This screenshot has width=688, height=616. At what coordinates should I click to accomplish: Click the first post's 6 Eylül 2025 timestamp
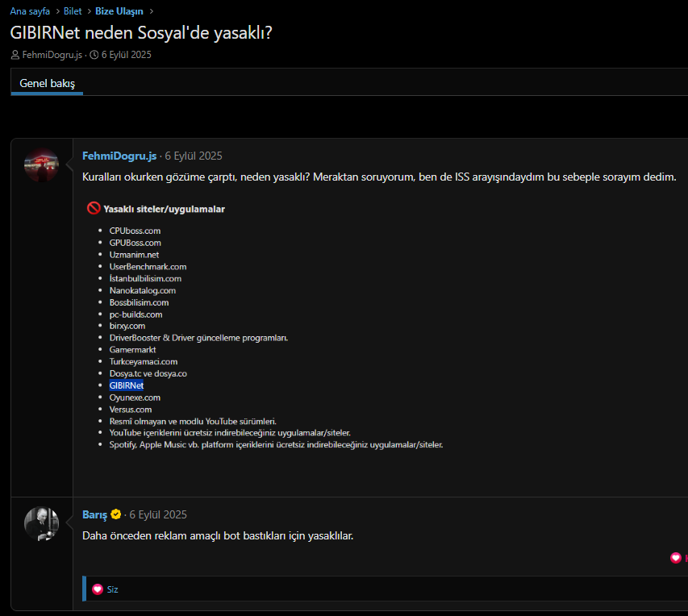click(x=193, y=156)
